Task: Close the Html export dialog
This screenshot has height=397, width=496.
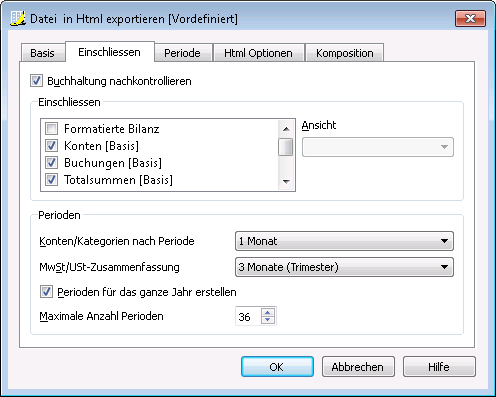Action: point(470,18)
